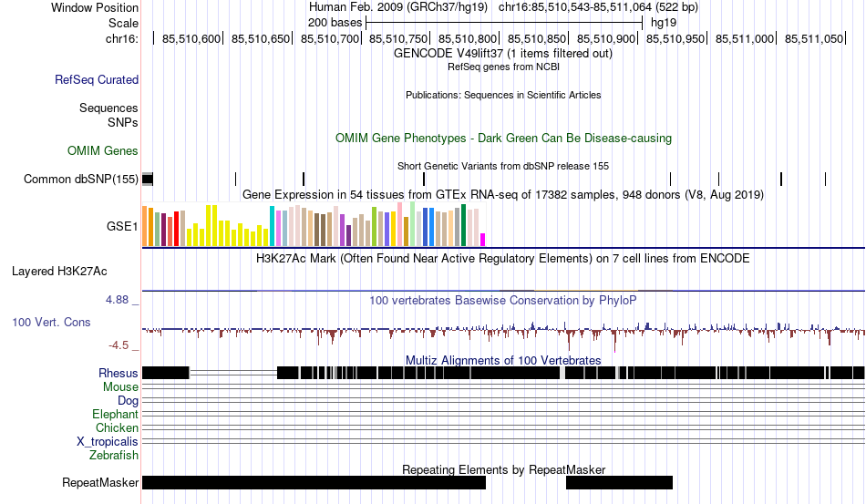Screen dimensions: 866x504
Task: Click the chr16: ruler label
Action: point(122,38)
